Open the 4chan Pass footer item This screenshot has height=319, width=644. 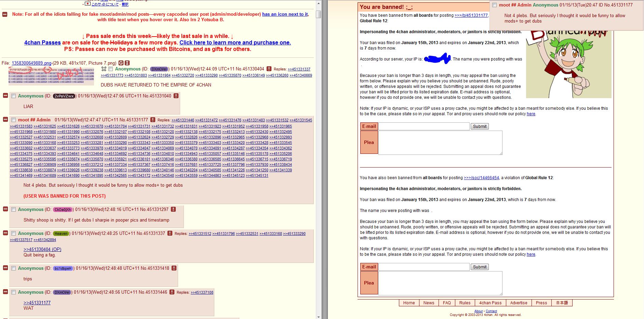[x=490, y=303]
